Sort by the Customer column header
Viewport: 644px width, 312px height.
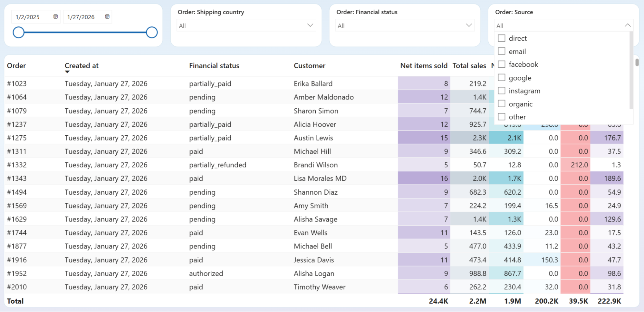click(x=310, y=66)
